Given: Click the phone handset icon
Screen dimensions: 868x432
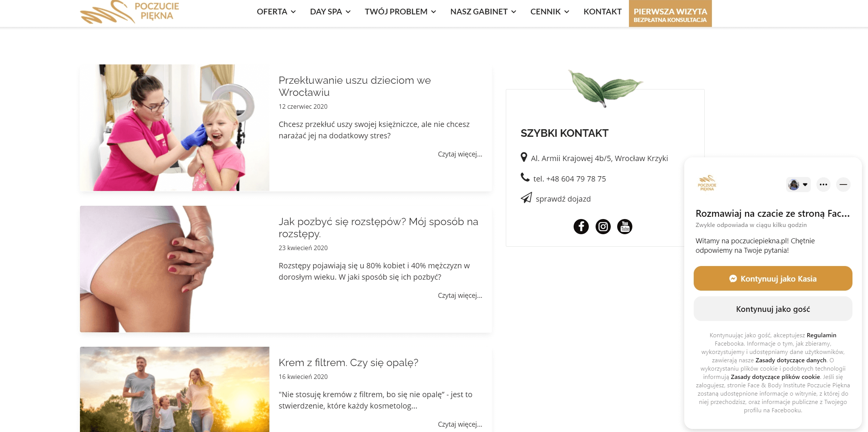Looking at the screenshot, I should pos(525,177).
